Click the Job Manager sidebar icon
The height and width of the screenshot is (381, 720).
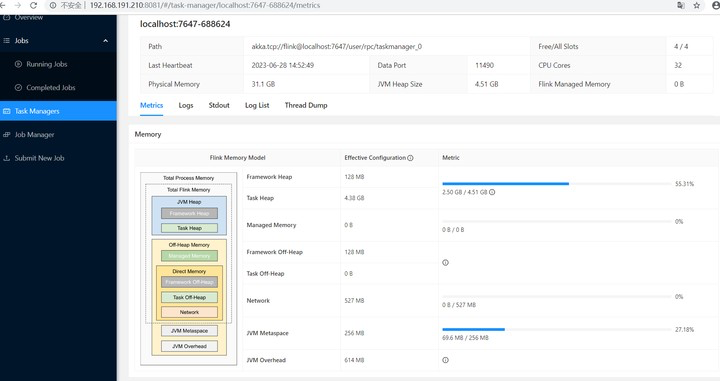point(6,134)
